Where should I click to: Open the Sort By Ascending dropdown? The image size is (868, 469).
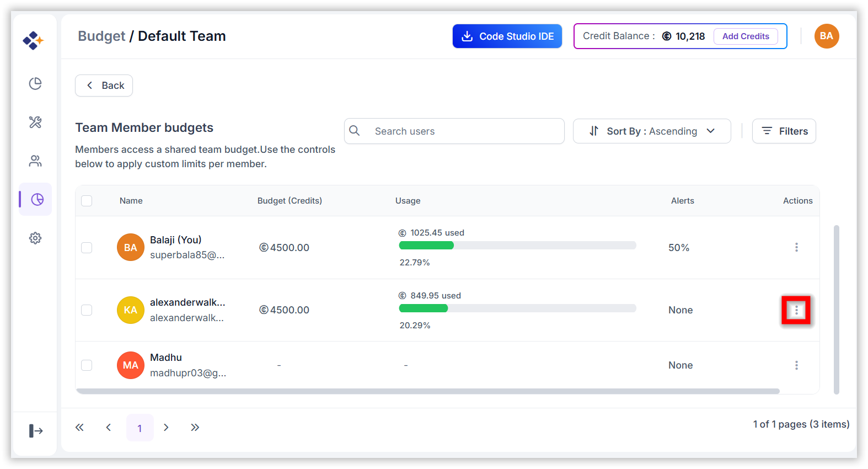click(652, 131)
